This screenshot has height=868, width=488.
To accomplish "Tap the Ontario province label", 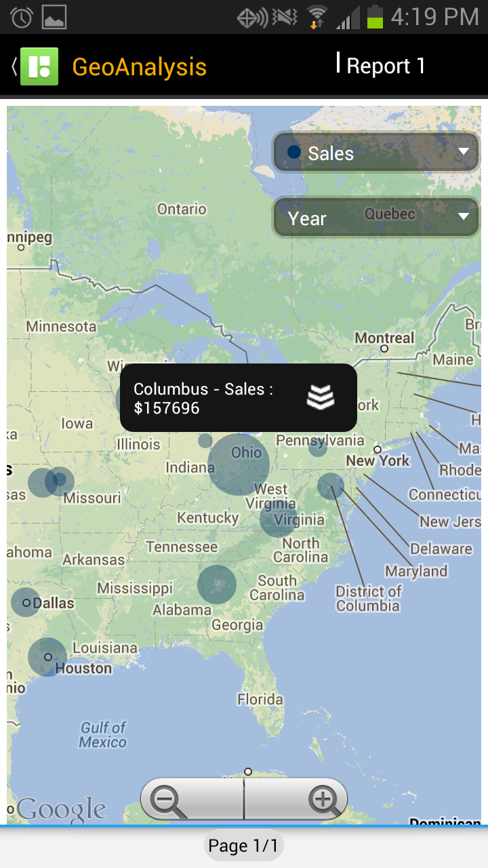I will coord(182,209).
